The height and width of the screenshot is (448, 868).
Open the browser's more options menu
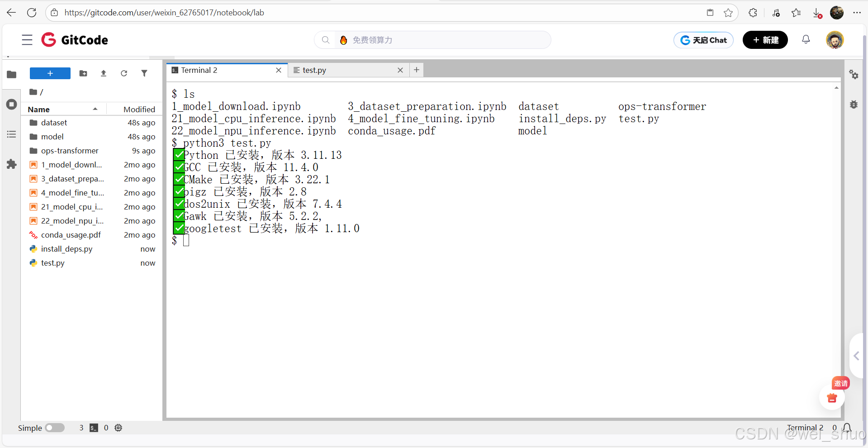[857, 12]
